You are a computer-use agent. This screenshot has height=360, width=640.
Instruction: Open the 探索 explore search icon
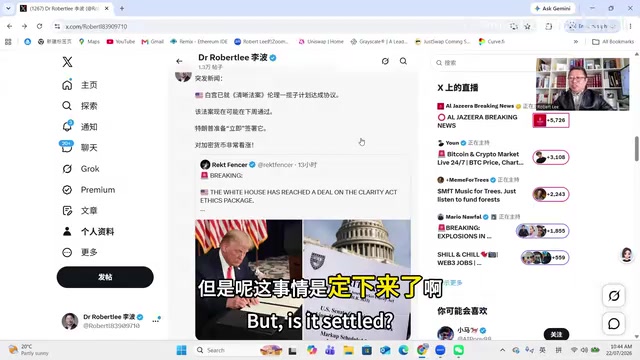(x=67, y=106)
